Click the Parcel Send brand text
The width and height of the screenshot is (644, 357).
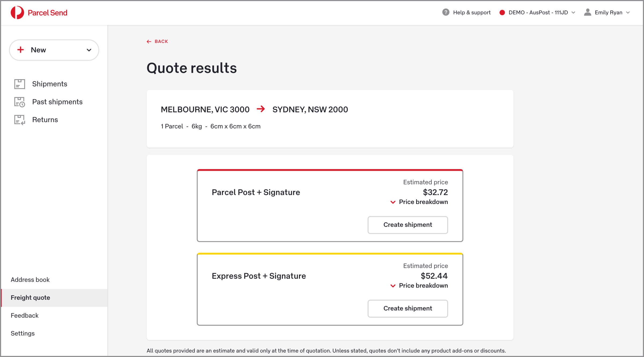(x=47, y=13)
